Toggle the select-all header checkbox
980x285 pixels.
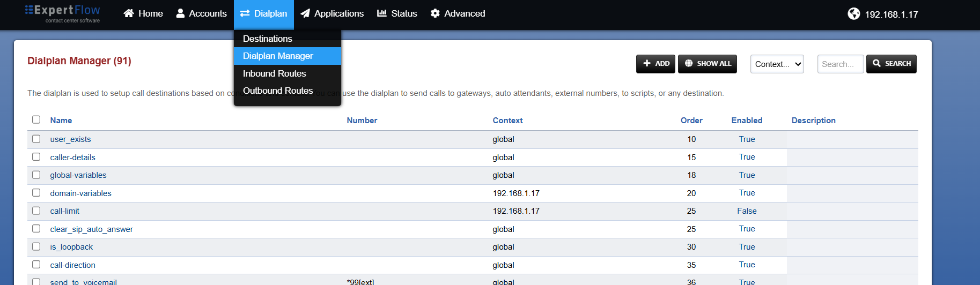point(36,119)
